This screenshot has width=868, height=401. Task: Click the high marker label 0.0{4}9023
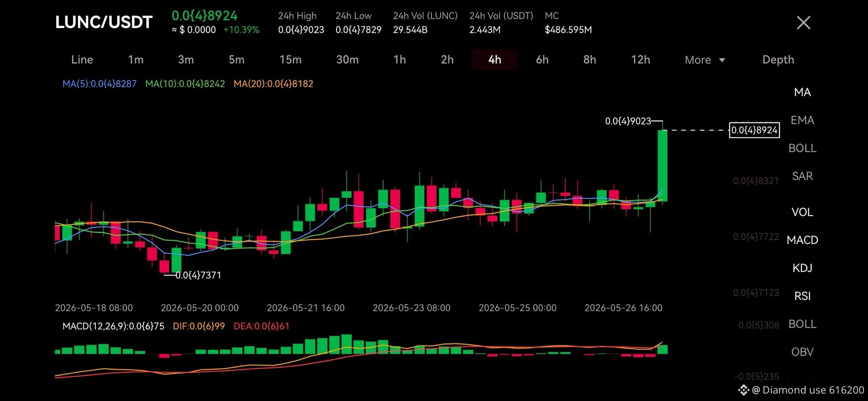(628, 121)
